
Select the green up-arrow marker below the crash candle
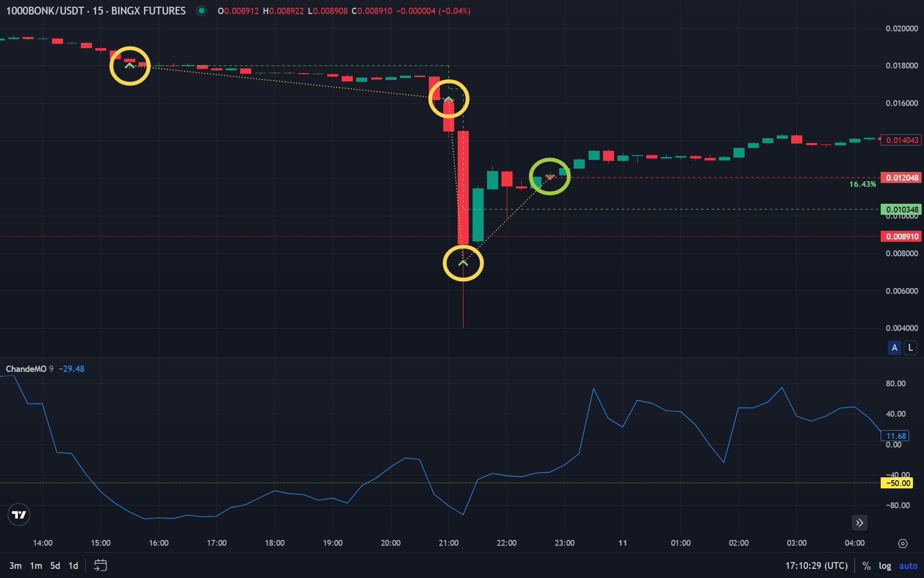(x=463, y=263)
